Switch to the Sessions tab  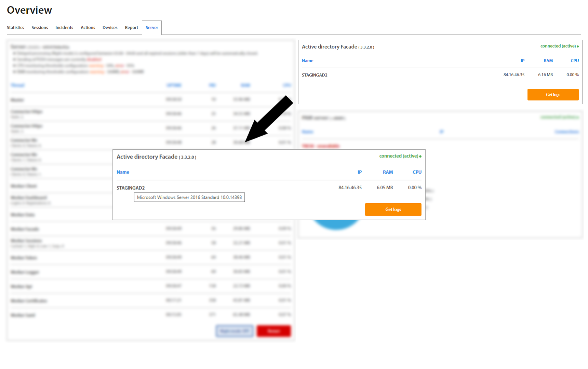pyautogui.click(x=40, y=28)
